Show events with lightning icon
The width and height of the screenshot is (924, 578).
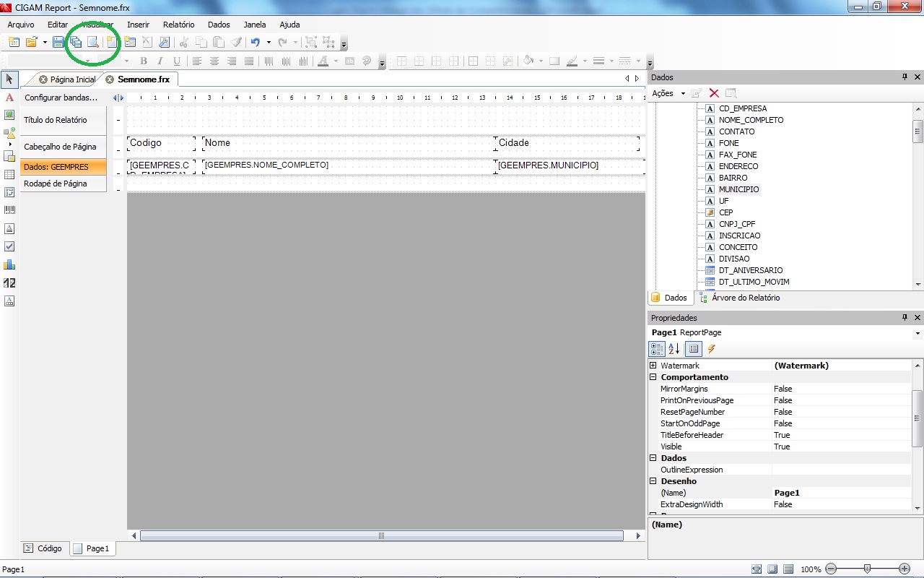pos(712,349)
